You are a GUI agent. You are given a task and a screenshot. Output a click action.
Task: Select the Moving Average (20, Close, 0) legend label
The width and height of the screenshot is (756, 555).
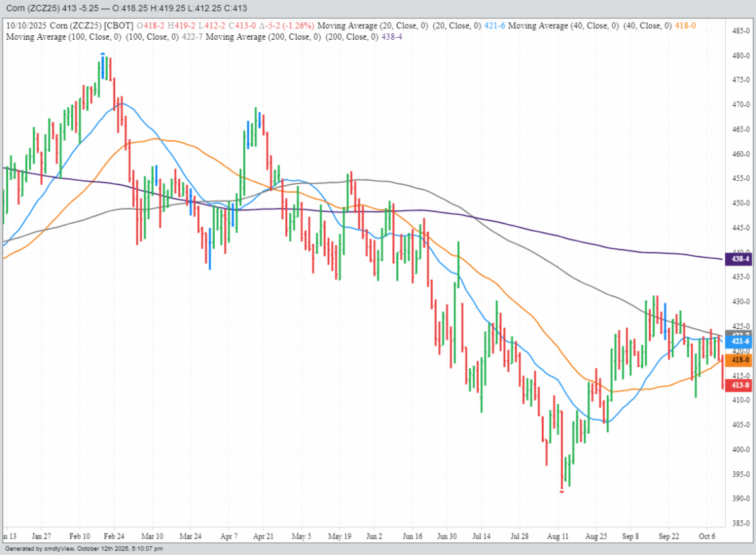(358, 26)
